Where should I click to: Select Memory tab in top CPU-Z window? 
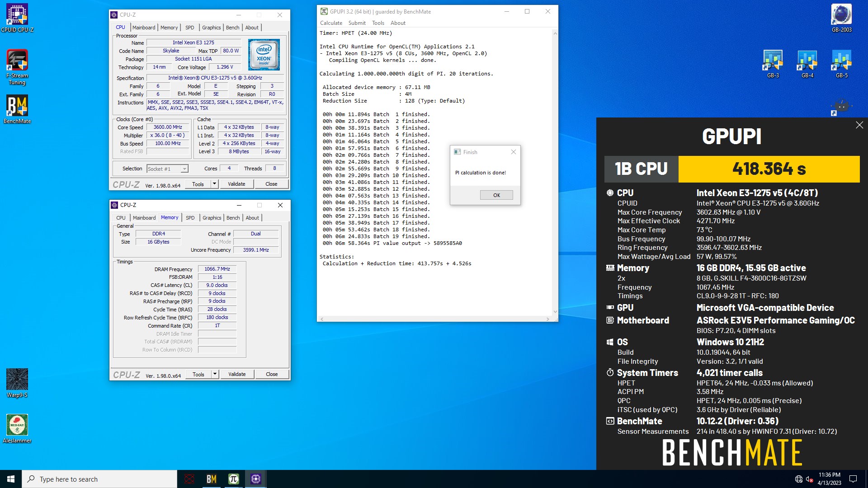click(169, 28)
